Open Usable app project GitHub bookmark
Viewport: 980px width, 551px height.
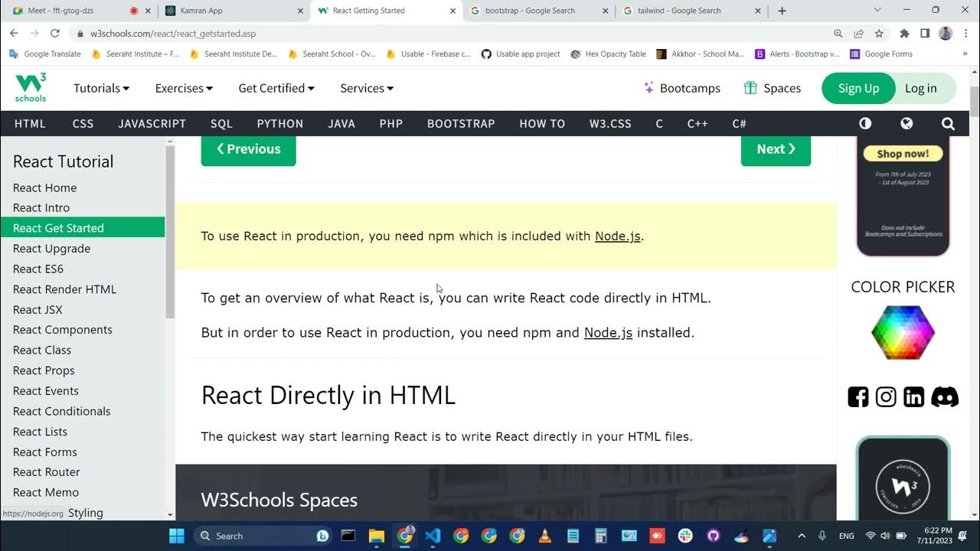[x=521, y=54]
